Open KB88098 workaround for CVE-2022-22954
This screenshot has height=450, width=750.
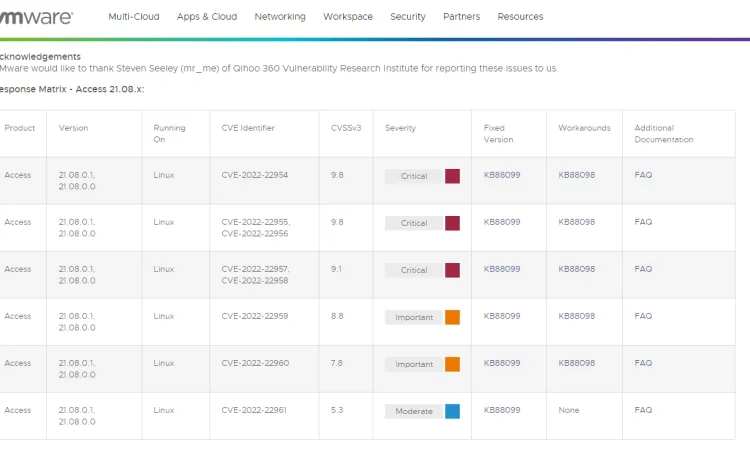pyautogui.click(x=577, y=175)
